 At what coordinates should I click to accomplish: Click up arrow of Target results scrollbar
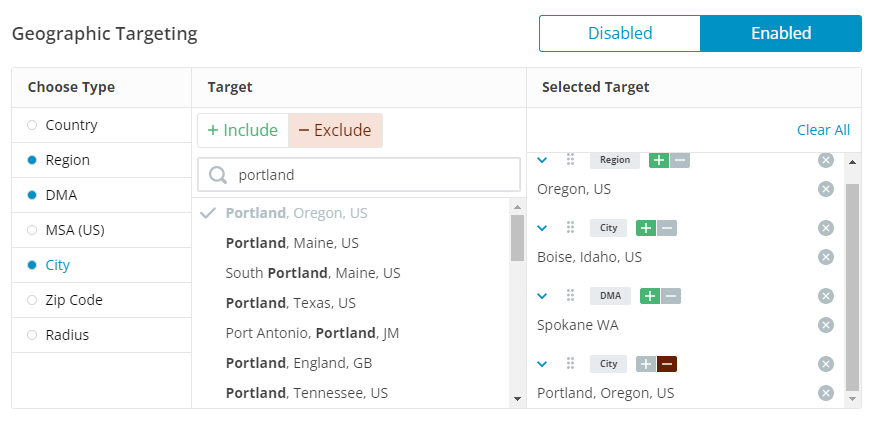[x=517, y=207]
